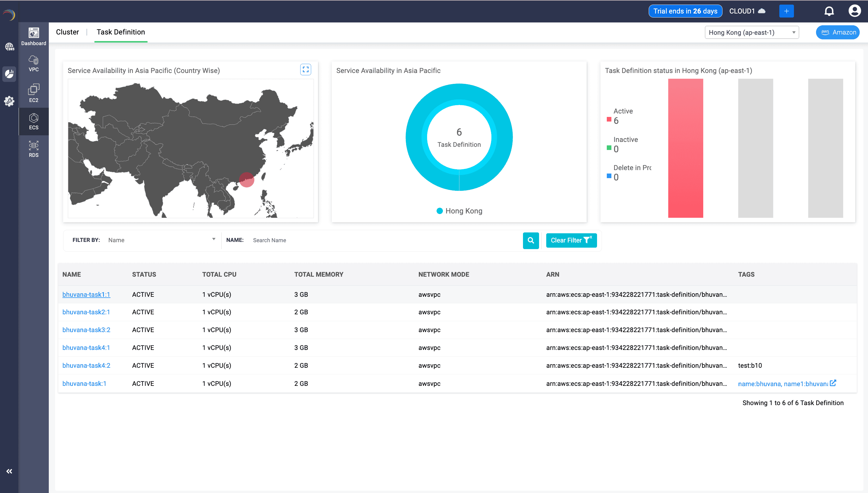Click the DNS globe icon in left rail

coord(9,46)
